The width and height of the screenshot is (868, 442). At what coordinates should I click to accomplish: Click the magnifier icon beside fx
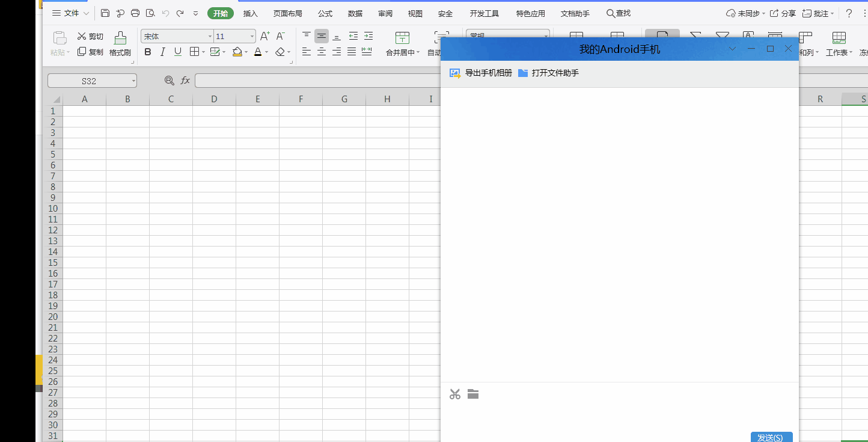pyautogui.click(x=170, y=81)
